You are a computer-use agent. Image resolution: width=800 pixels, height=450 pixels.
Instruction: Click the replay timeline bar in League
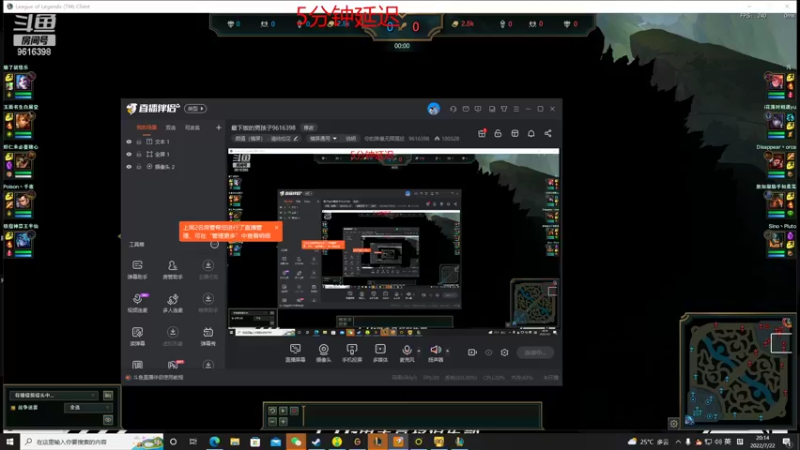pos(421,416)
